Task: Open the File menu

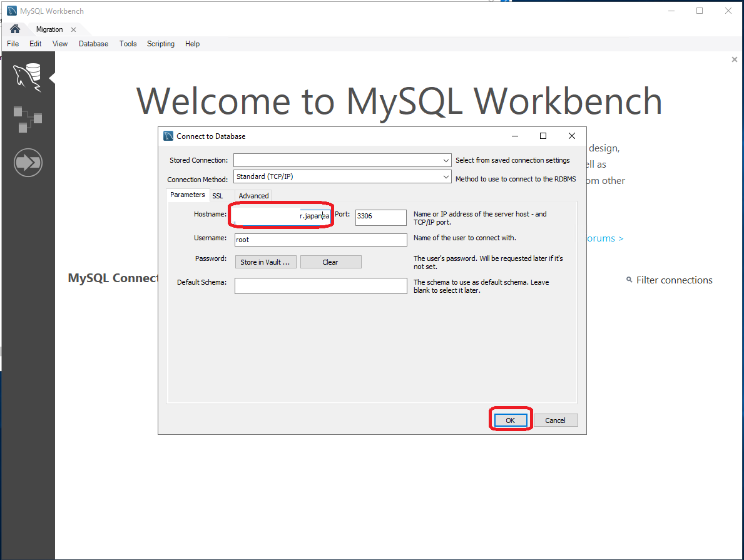Action: point(13,44)
